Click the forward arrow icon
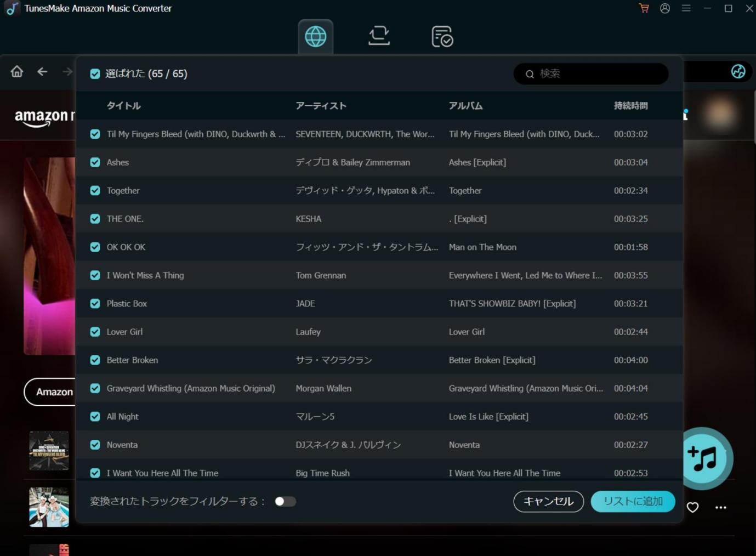 (x=67, y=71)
